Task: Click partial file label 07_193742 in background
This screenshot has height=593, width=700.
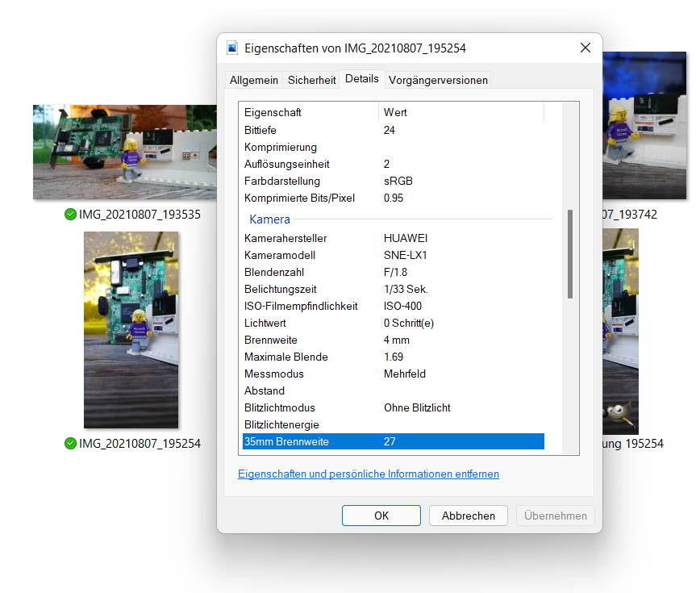Action: coord(630,215)
